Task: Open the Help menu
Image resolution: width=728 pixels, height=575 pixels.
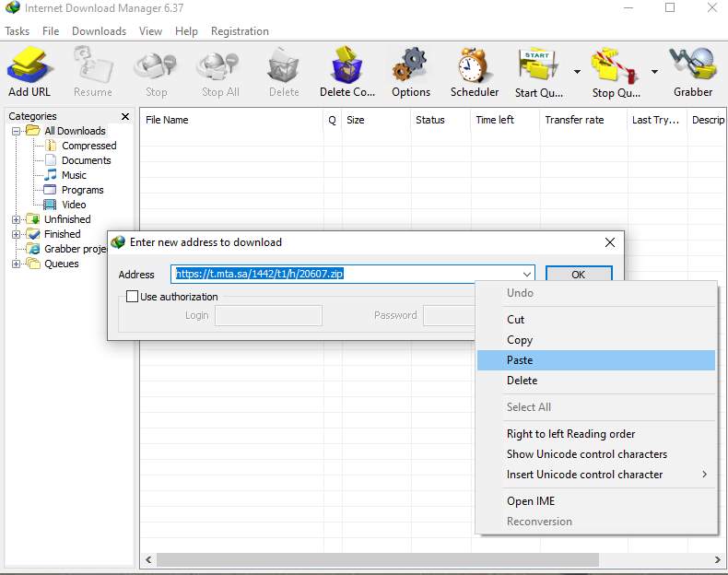Action: pos(186,31)
